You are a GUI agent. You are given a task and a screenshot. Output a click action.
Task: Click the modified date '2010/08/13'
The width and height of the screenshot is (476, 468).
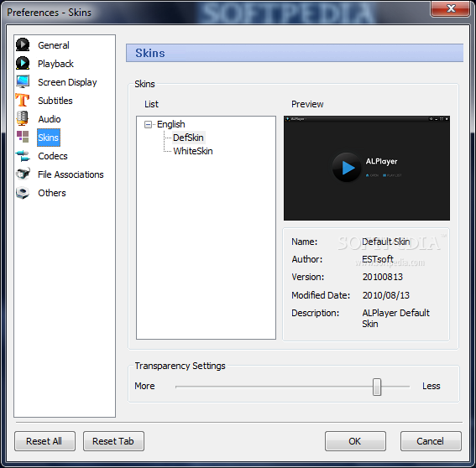[386, 295]
